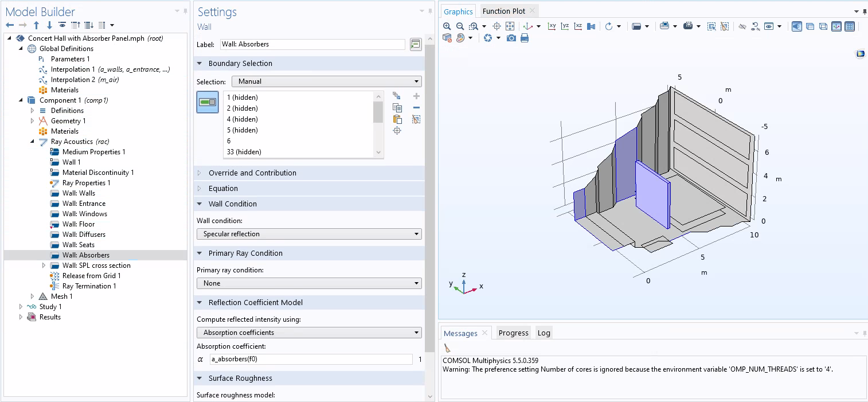Clear boundary selection with broom icon
The height and width of the screenshot is (402, 868).
[x=416, y=119]
